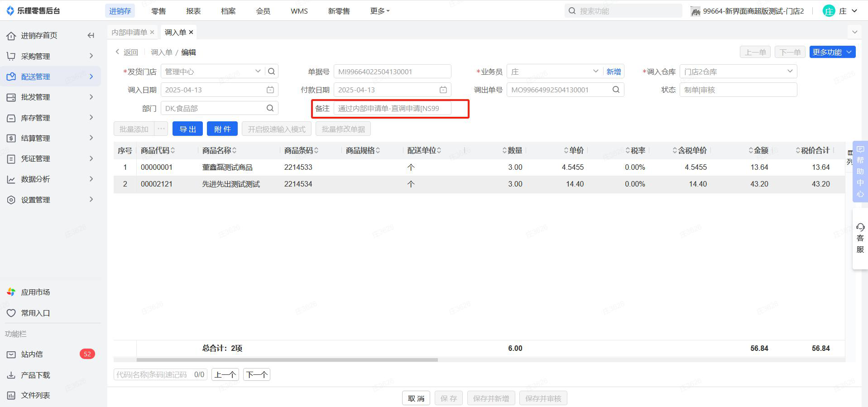Click the search icon in 部门 field
Screen dimensions: 868x407
coord(270,108)
